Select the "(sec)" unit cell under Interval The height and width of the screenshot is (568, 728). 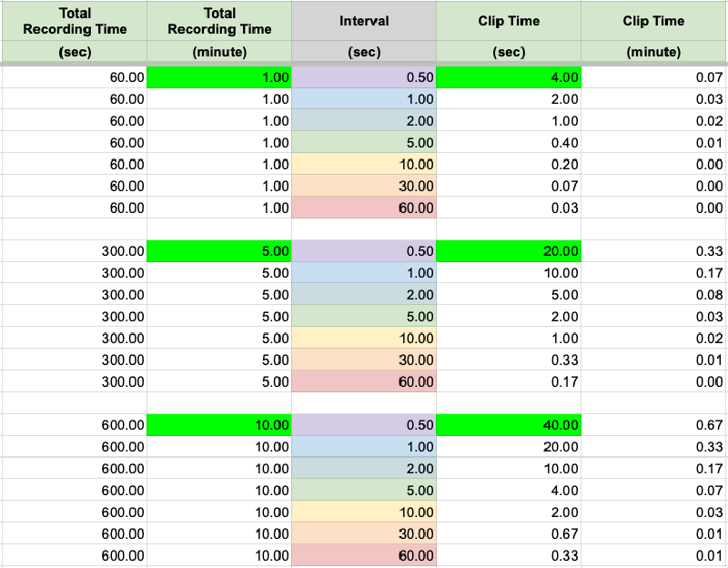364,52
